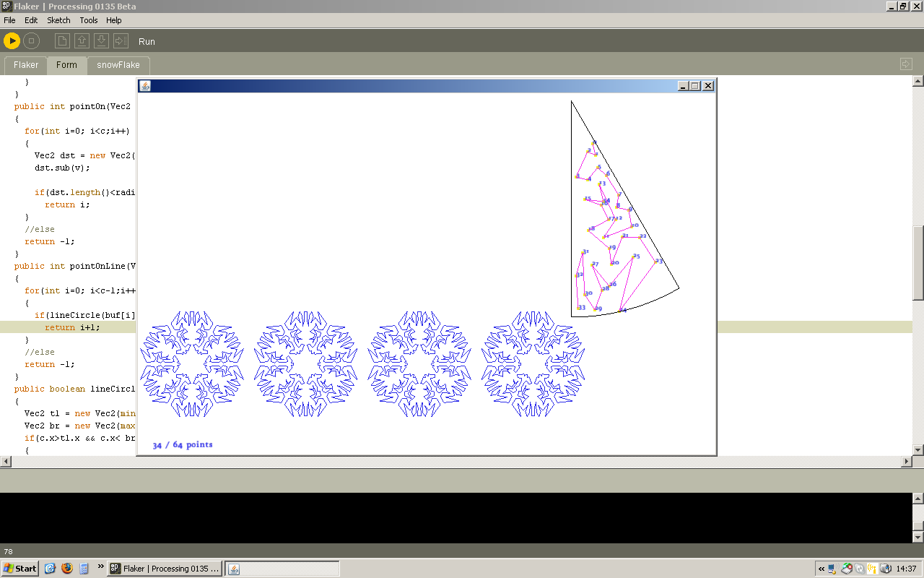Click the editor vertical scrollbar up arrow
Screen dimensions: 924x578
point(918,81)
